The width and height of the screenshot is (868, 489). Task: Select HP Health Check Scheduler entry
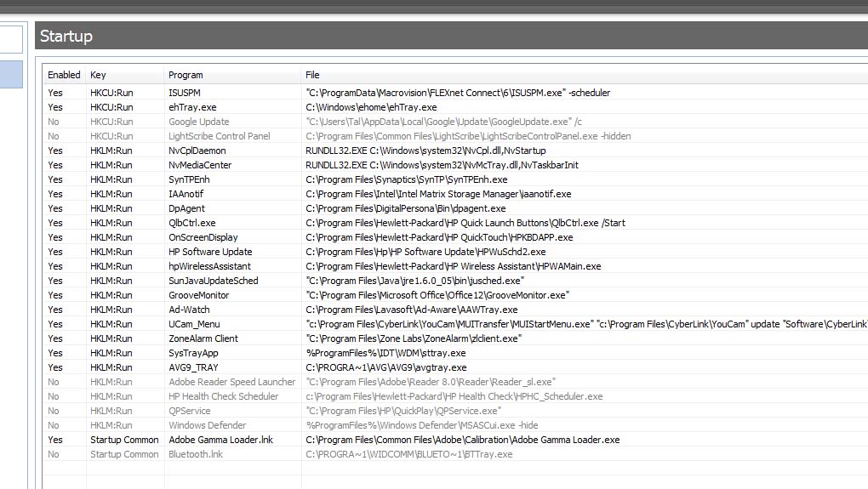pyautogui.click(x=224, y=396)
